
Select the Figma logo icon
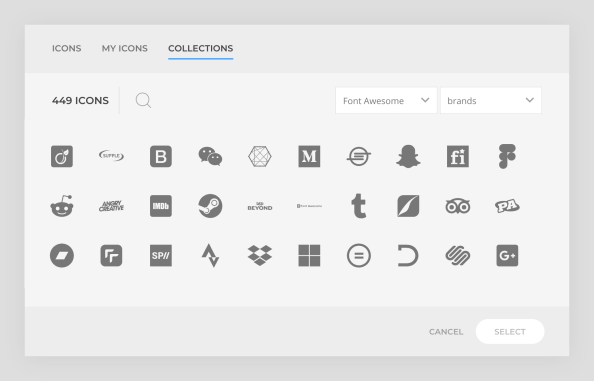point(507,156)
